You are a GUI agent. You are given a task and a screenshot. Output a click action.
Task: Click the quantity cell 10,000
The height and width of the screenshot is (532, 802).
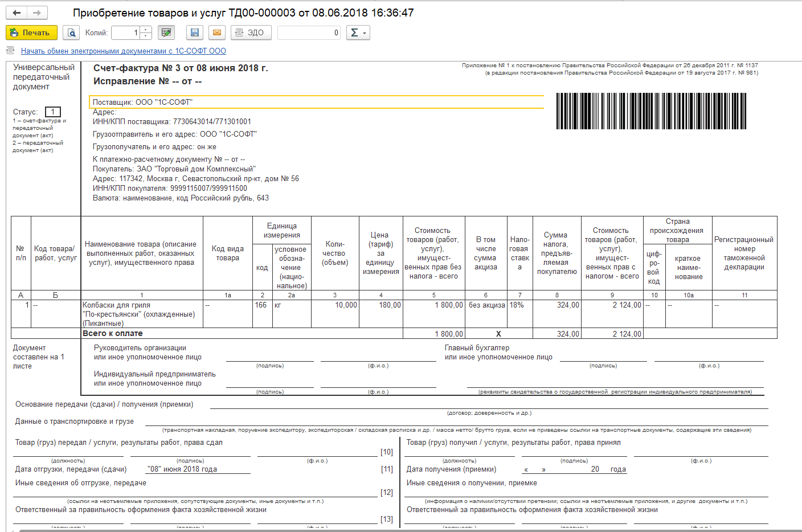335,314
